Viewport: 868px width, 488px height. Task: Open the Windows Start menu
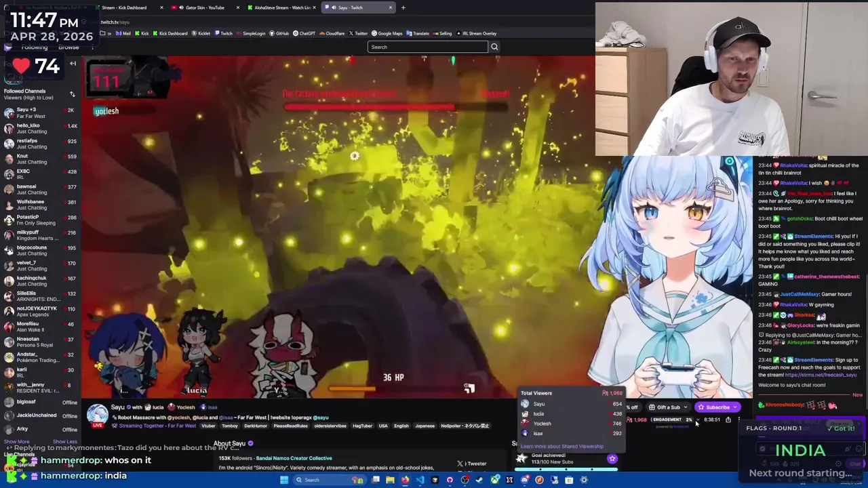tap(284, 480)
